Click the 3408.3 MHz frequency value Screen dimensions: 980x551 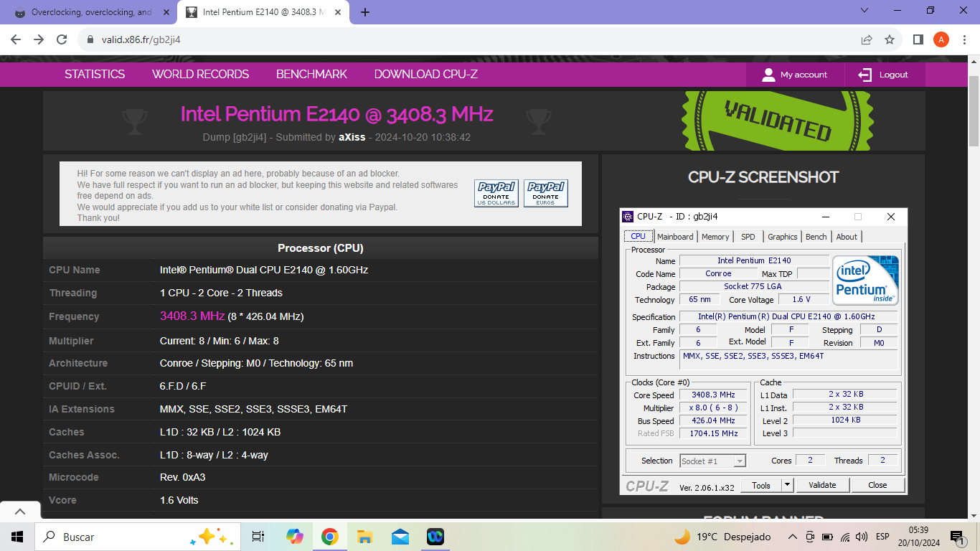[192, 316]
